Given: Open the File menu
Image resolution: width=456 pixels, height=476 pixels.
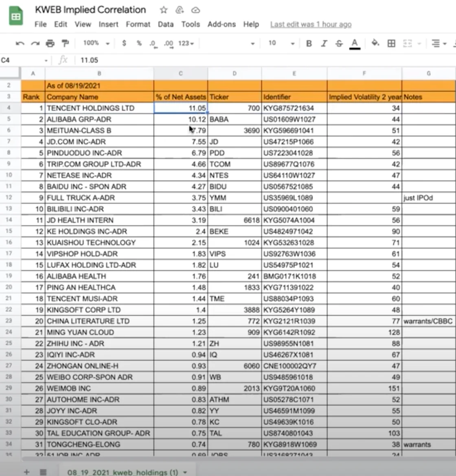Looking at the screenshot, I should [41, 24].
